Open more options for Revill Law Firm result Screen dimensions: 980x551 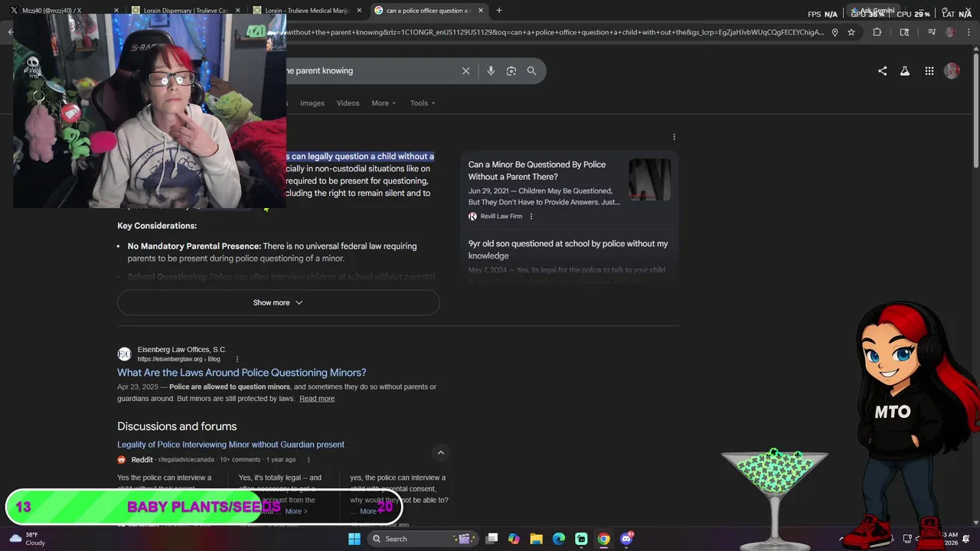pyautogui.click(x=531, y=217)
